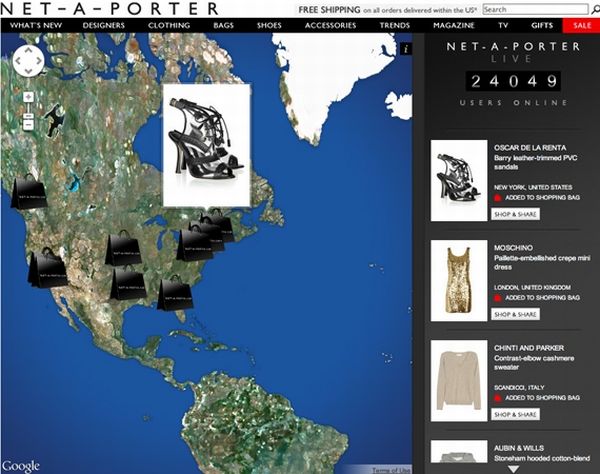Screen dimensions: 600x474
Task: Pan the map right with the arrow
Action: point(39,61)
